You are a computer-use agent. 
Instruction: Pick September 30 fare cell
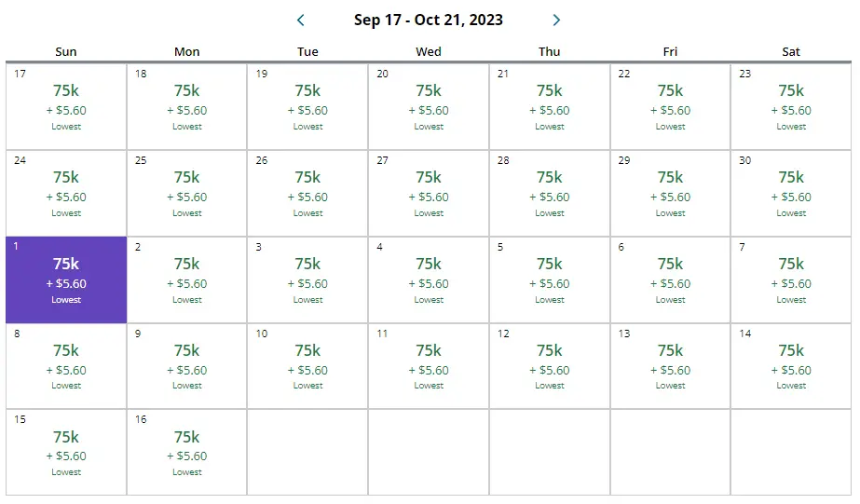(791, 194)
